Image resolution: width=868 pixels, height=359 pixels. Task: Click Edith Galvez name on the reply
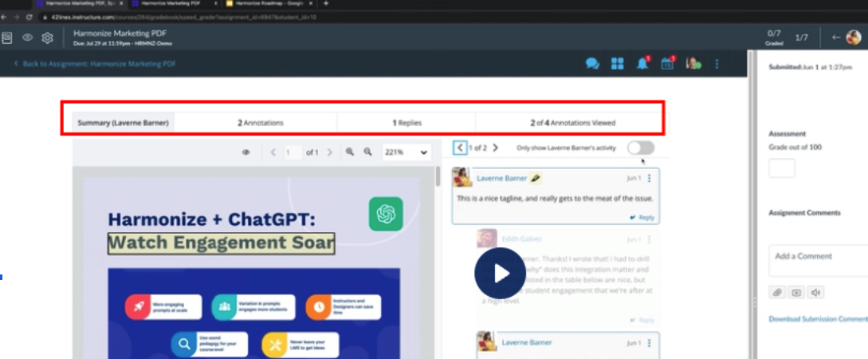click(x=521, y=239)
